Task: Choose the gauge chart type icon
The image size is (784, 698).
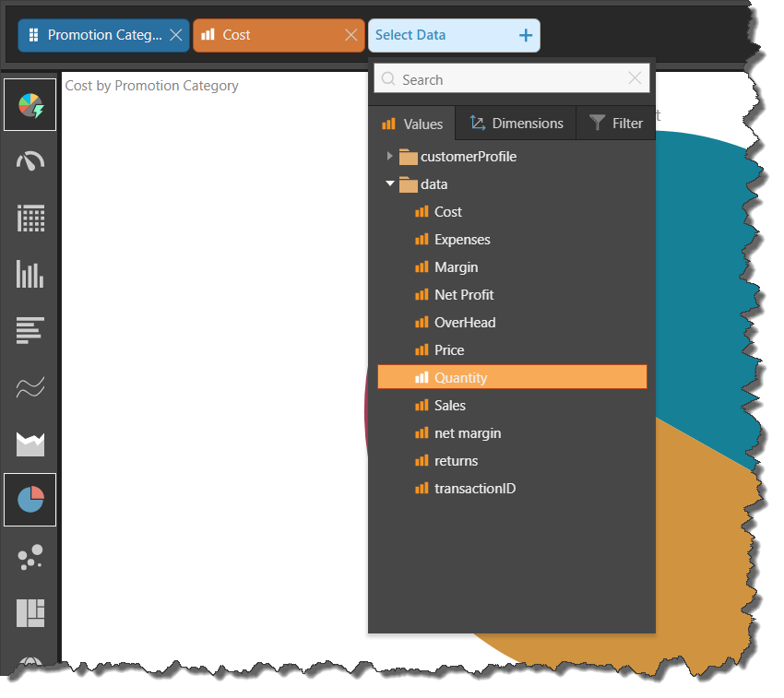Action: [30, 162]
